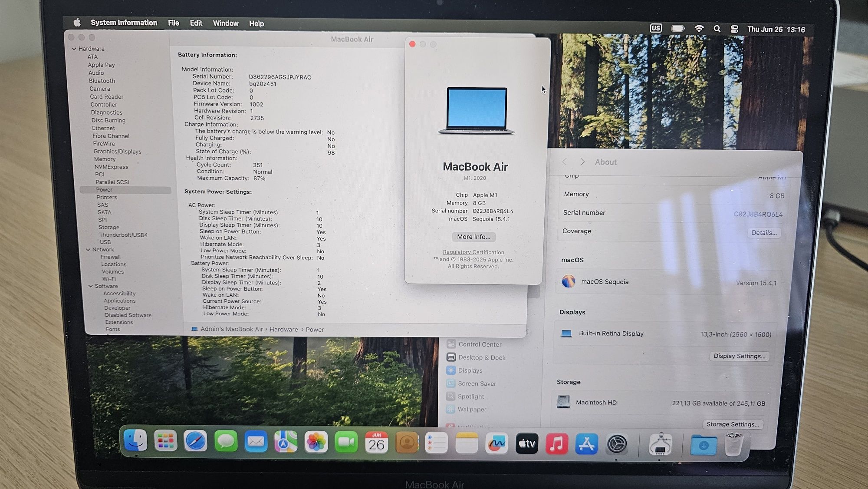Open Mail app in the Dock
The width and height of the screenshot is (868, 489).
(256, 443)
